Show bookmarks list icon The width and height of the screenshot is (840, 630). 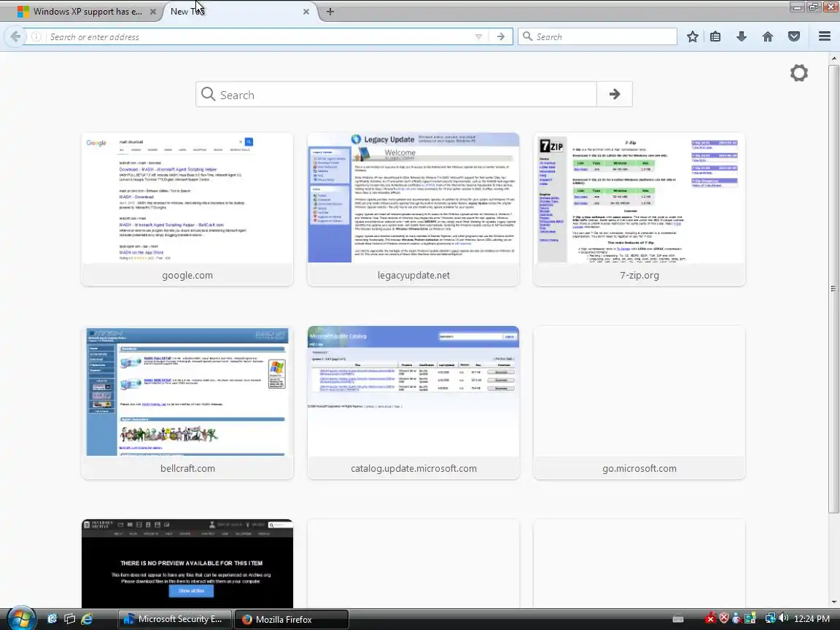tap(715, 36)
